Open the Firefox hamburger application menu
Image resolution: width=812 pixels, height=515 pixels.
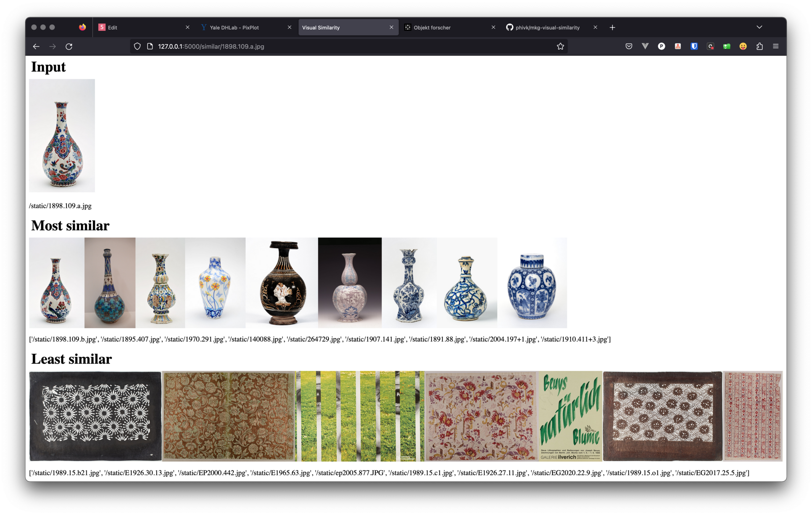(775, 47)
